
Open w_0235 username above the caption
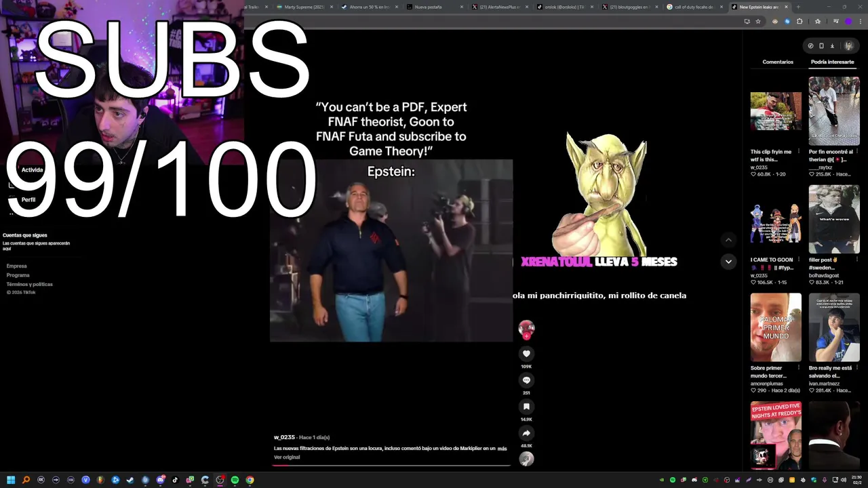pos(284,437)
